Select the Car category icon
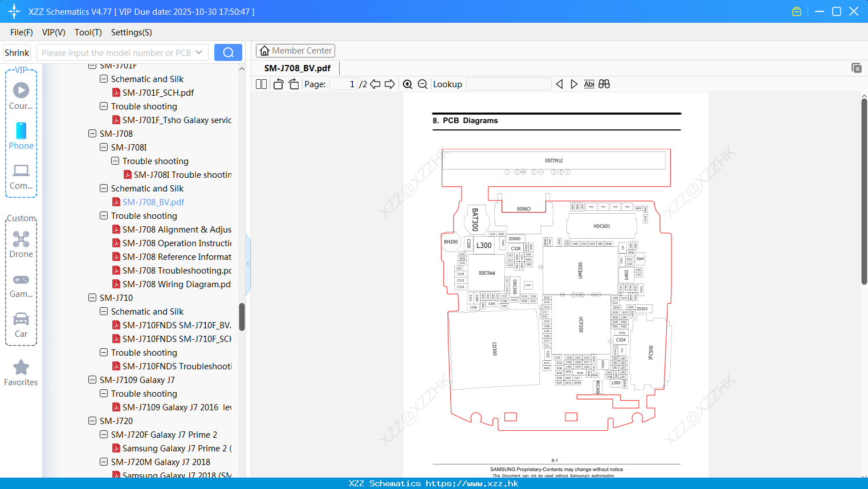868x489 pixels. [21, 325]
